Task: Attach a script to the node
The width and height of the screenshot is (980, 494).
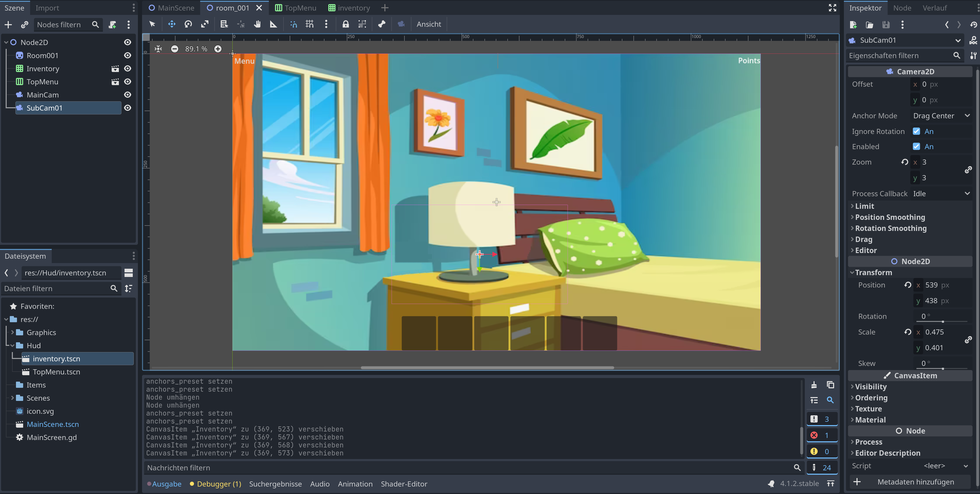Action: click(x=112, y=25)
